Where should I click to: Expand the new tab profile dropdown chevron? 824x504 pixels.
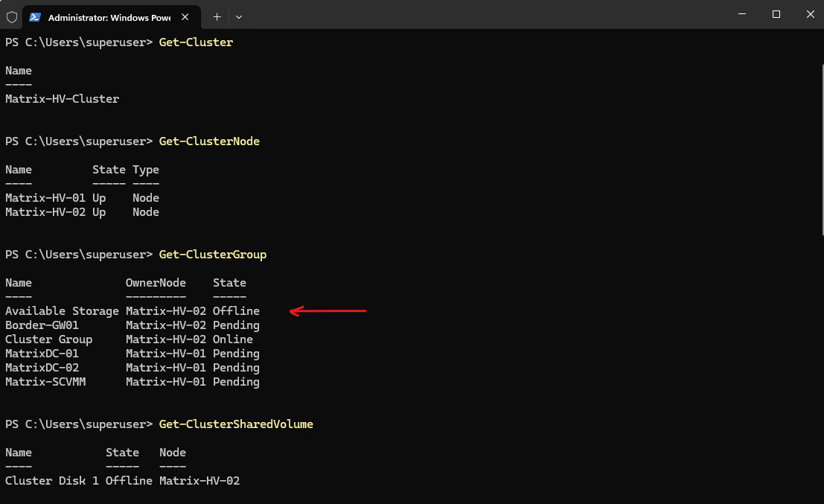[239, 17]
